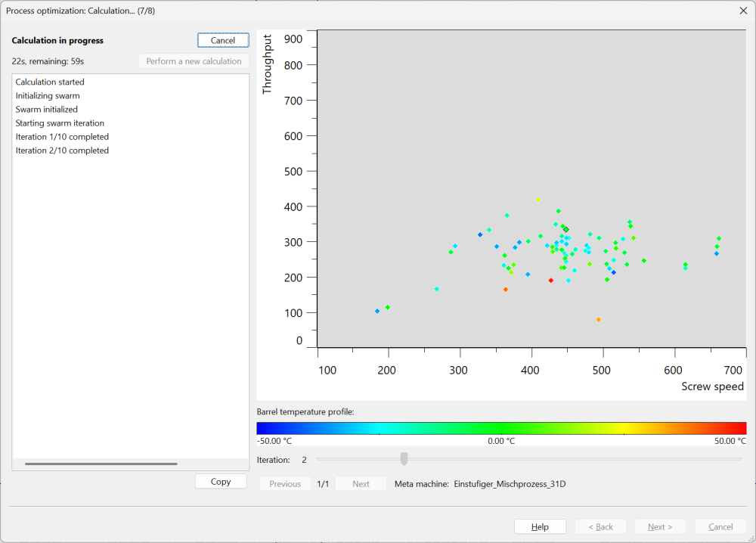
Task: Click the 0.00 °C legend label
Action: 501,441
